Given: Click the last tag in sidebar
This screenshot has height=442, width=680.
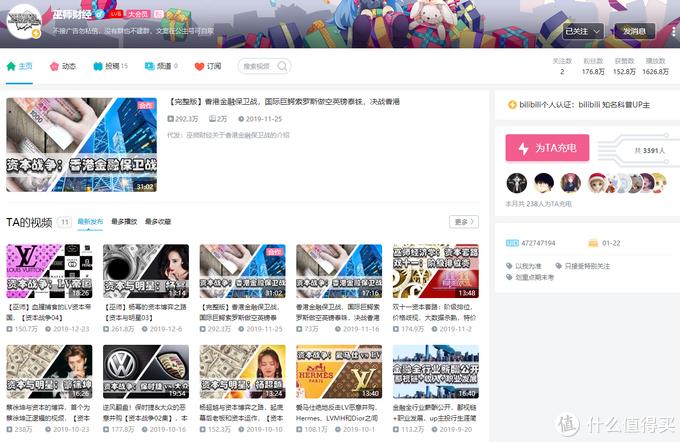Looking at the screenshot, I should (x=530, y=277).
